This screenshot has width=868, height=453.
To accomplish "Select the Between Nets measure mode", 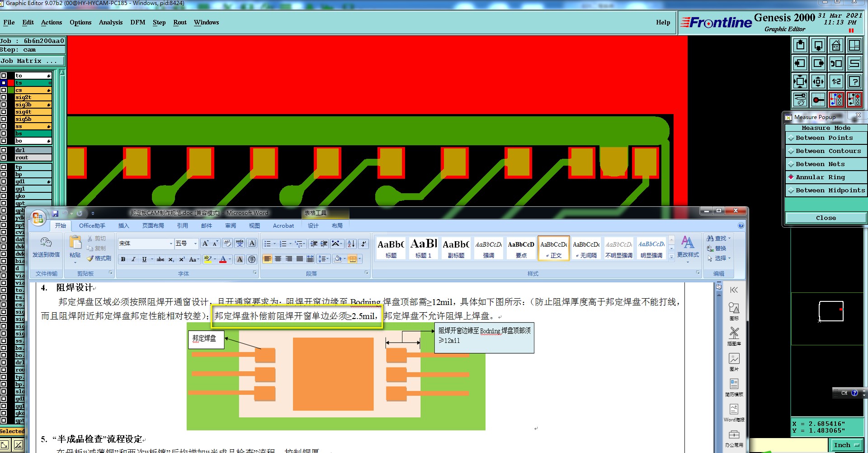I will pyautogui.click(x=826, y=164).
